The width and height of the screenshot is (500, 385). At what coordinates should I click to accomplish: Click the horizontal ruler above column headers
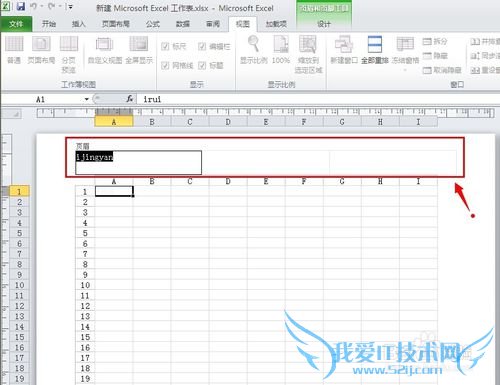pyautogui.click(x=265, y=113)
